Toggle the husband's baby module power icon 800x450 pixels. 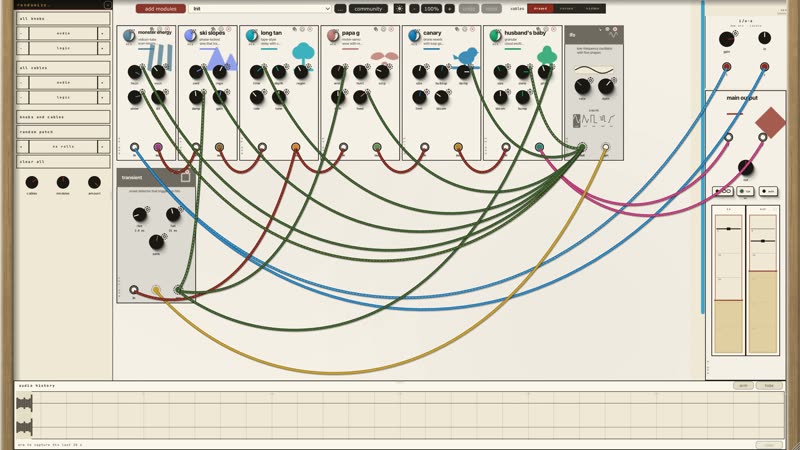coord(495,36)
